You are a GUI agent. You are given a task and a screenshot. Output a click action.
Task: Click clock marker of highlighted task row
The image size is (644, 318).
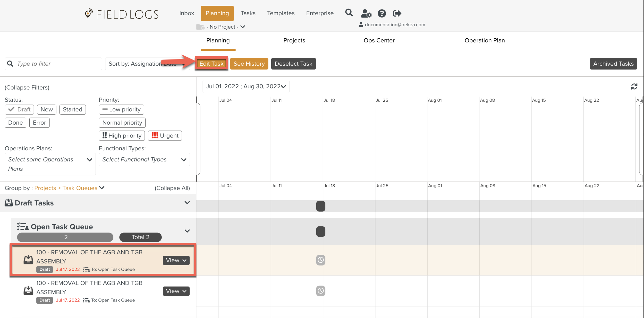tap(320, 260)
